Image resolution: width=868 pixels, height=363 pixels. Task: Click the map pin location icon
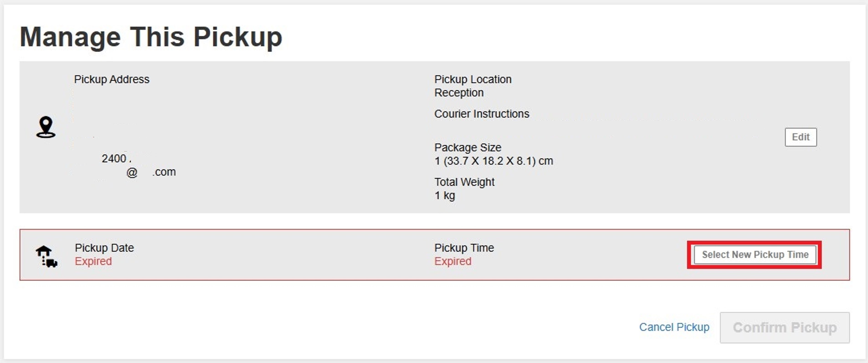[x=46, y=127]
